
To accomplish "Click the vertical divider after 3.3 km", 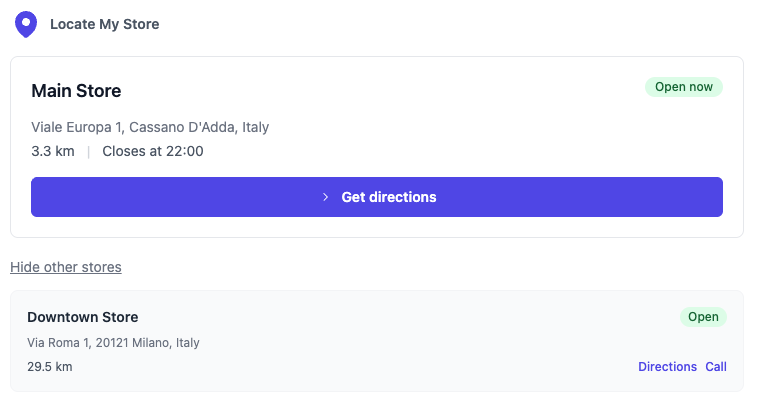I will (x=88, y=152).
